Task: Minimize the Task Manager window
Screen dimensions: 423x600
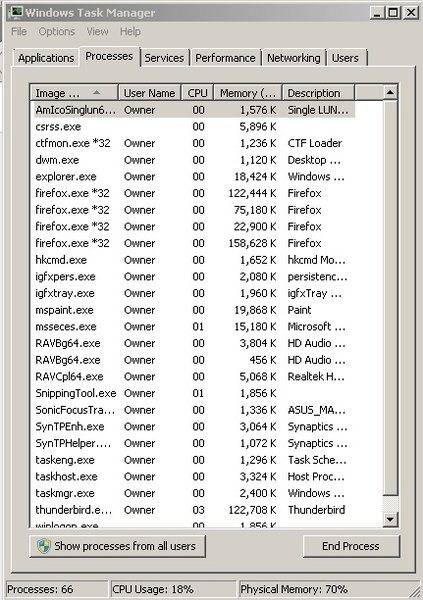Action: point(377,13)
